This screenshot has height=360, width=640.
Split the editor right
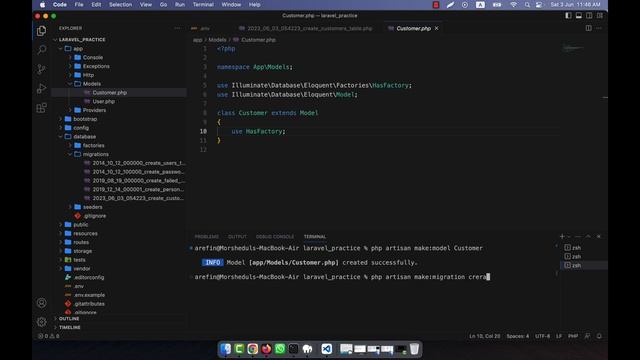pyautogui.click(x=589, y=28)
